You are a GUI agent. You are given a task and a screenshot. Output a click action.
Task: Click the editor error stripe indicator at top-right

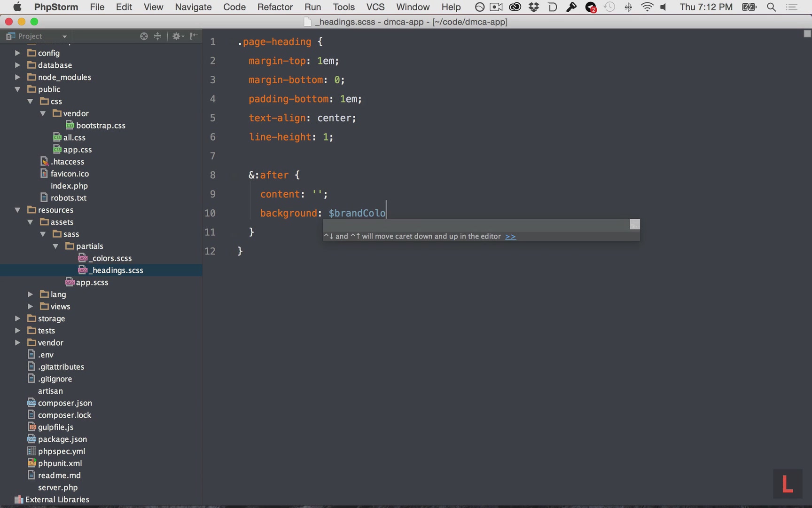pyautogui.click(x=807, y=33)
